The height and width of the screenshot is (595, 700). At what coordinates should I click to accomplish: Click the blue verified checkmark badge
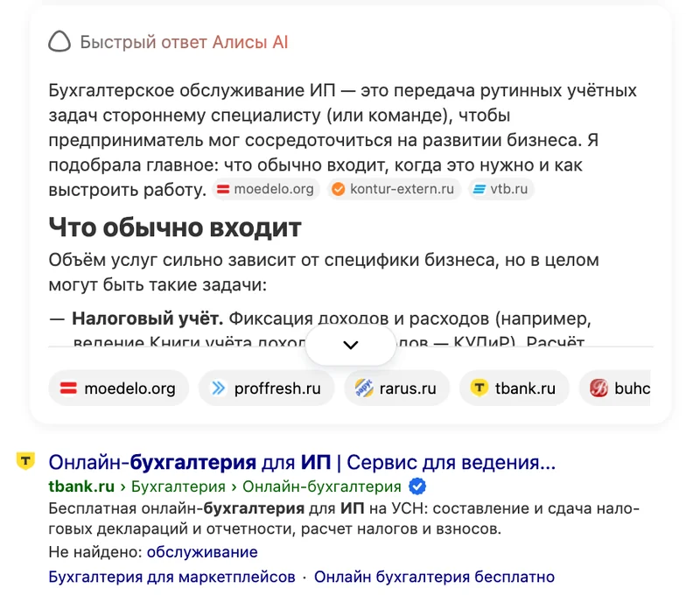click(x=417, y=486)
